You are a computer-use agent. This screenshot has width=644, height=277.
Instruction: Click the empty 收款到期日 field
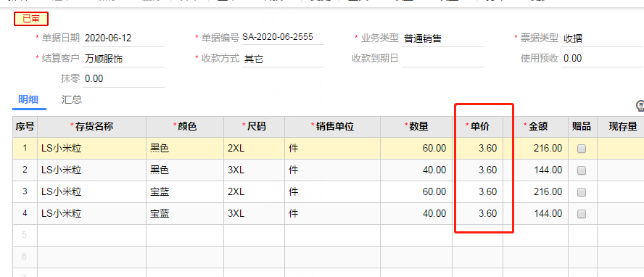tap(442, 59)
